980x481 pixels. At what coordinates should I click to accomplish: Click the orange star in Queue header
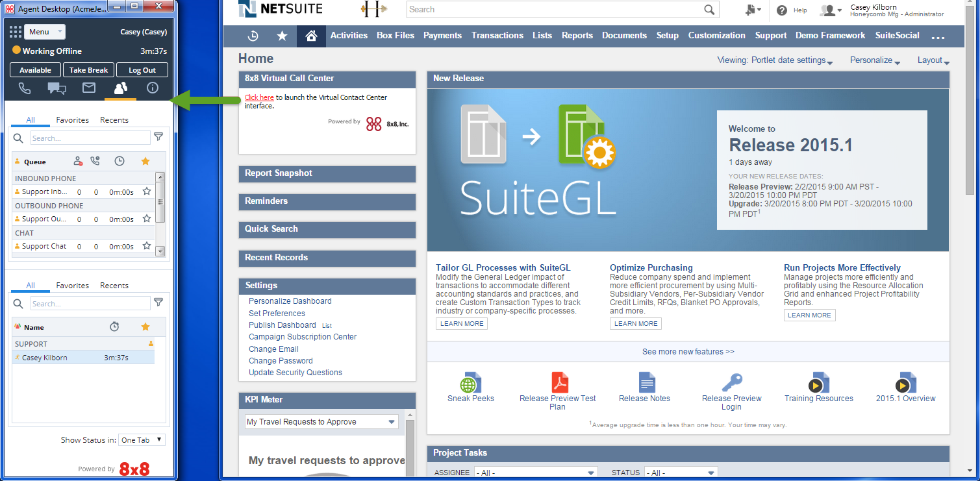pyautogui.click(x=145, y=161)
